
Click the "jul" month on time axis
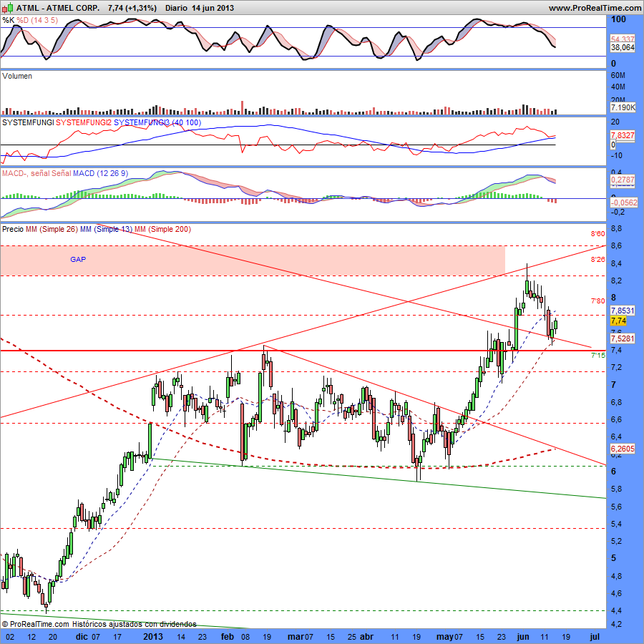595,637
